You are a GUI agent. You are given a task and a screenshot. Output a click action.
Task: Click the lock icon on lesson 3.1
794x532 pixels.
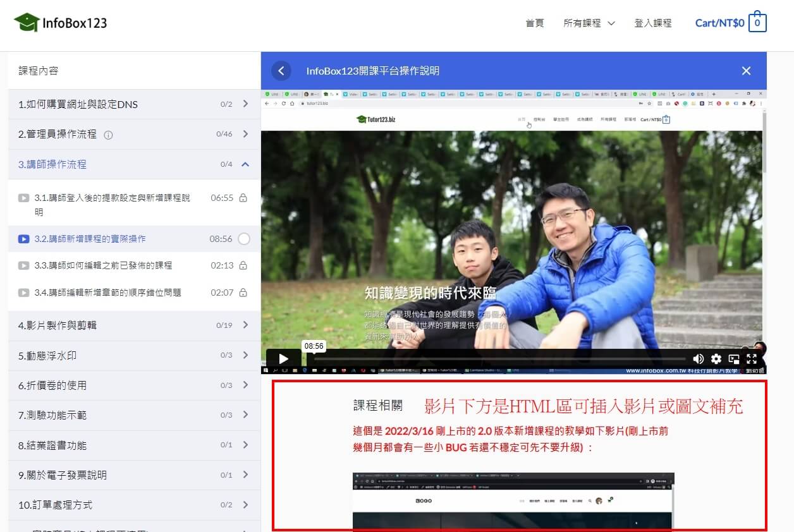243,198
